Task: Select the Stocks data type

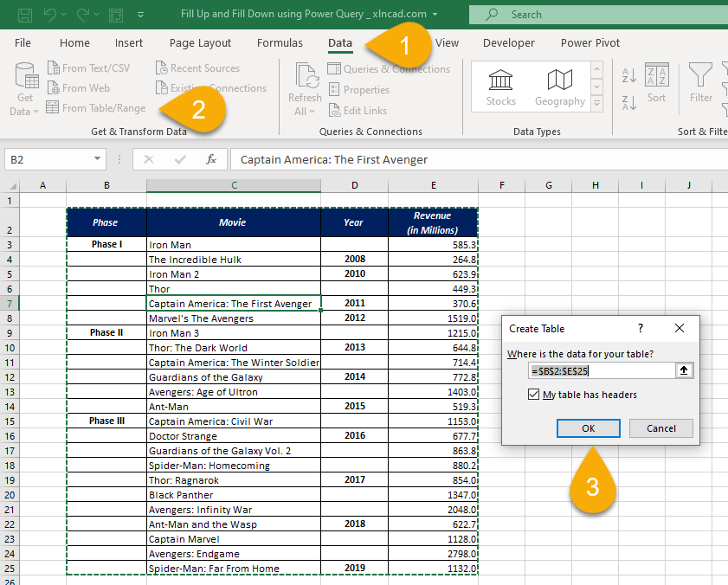Action: coord(500,87)
